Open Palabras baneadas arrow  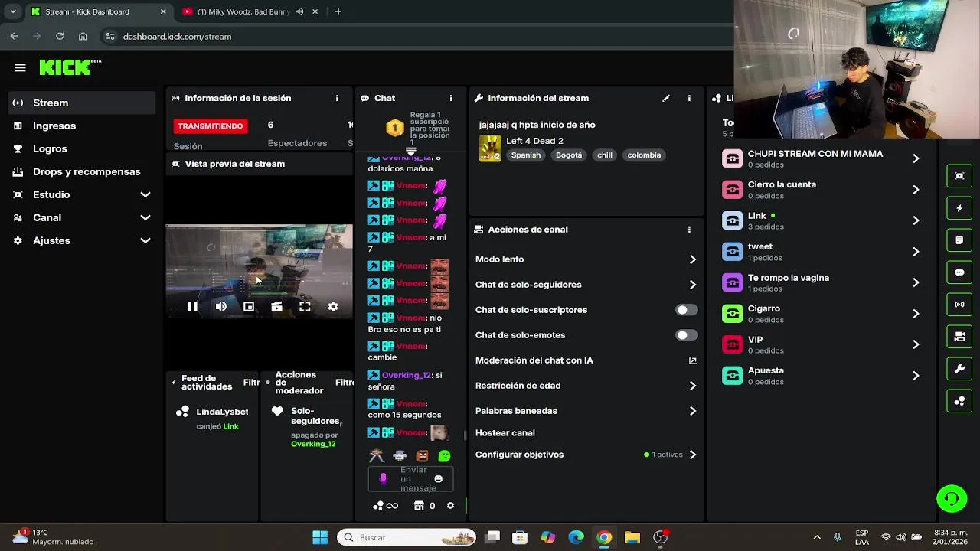(x=692, y=411)
